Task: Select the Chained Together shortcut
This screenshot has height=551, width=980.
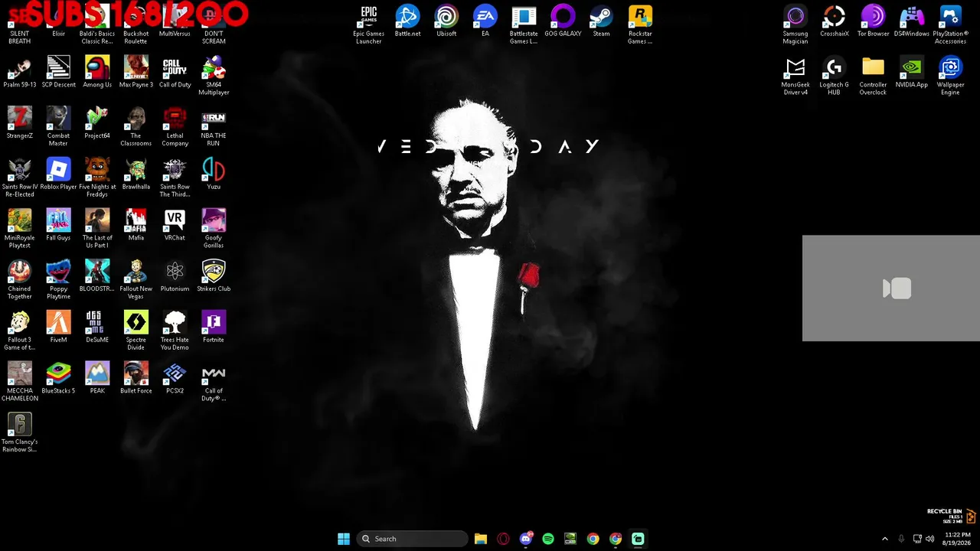Action: point(20,279)
